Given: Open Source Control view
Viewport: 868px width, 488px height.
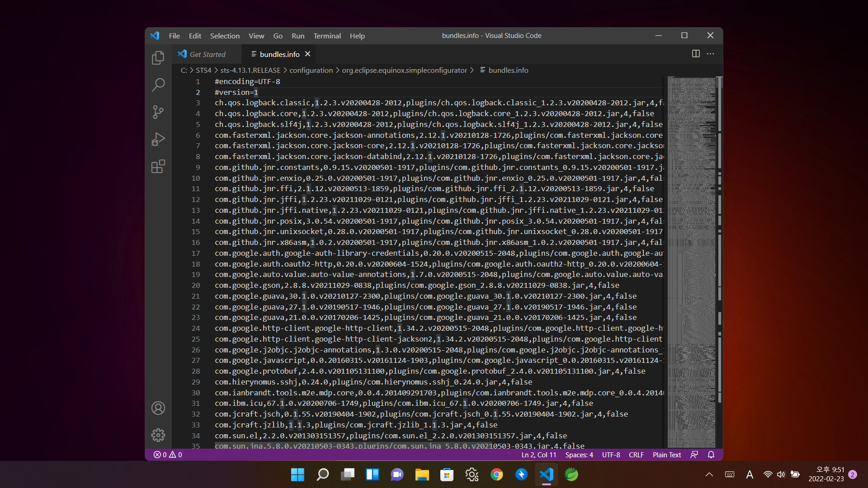Looking at the screenshot, I should pos(158,112).
